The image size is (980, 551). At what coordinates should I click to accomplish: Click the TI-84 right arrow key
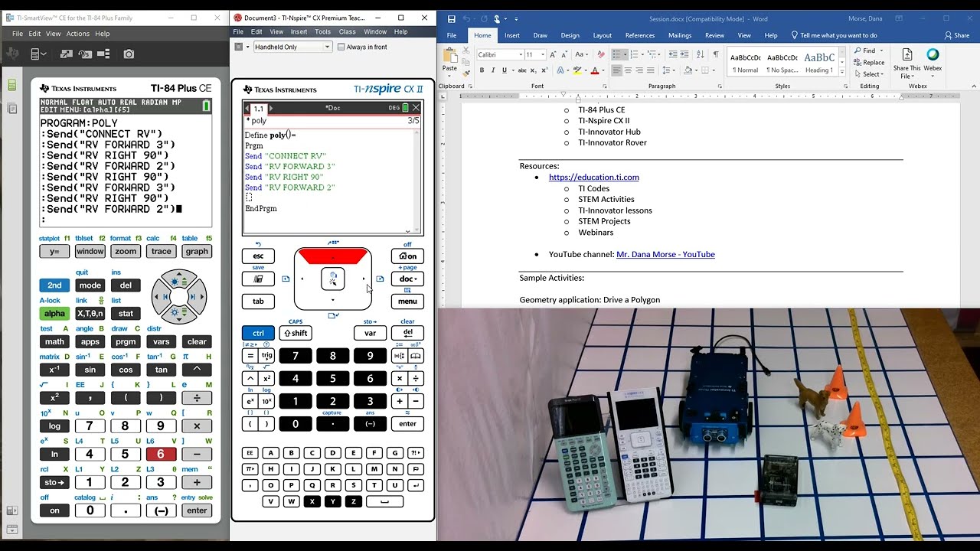tap(198, 296)
